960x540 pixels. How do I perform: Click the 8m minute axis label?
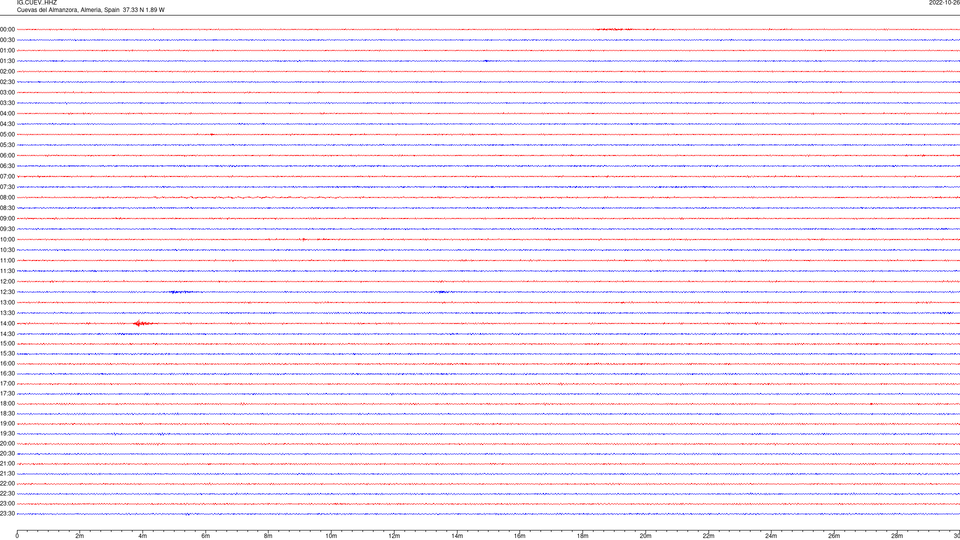pyautogui.click(x=268, y=536)
